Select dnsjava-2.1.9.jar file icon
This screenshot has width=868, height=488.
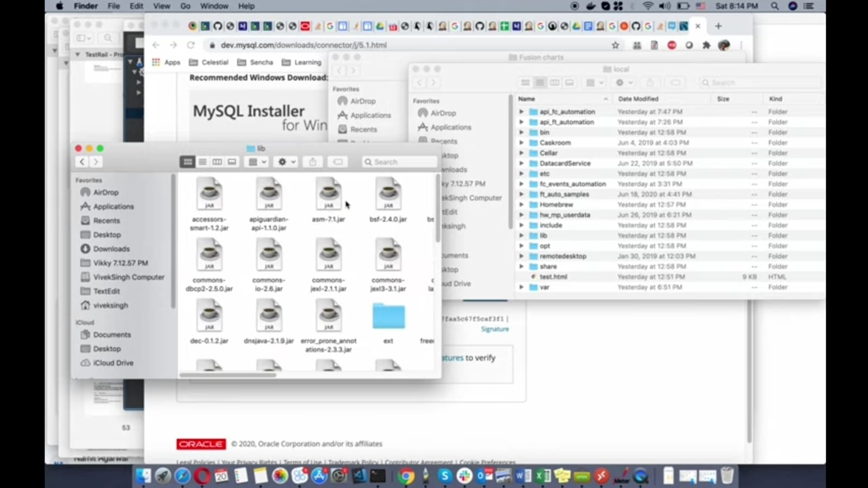[x=269, y=316]
